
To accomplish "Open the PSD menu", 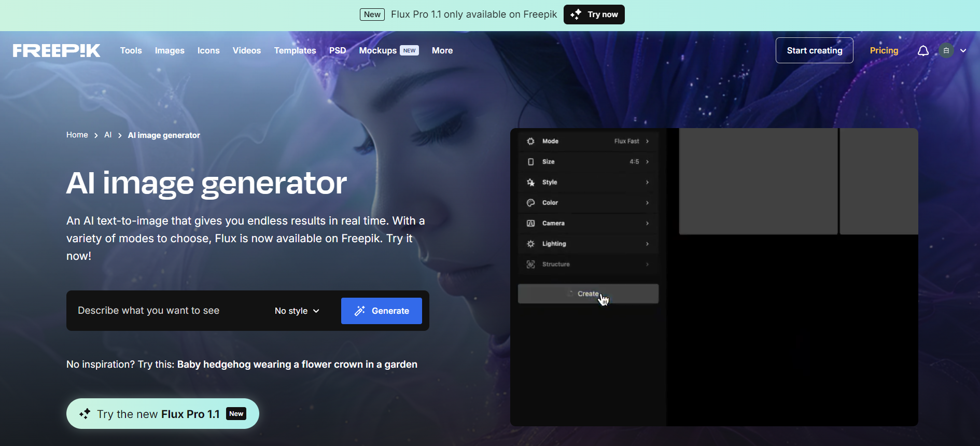I will (x=338, y=50).
